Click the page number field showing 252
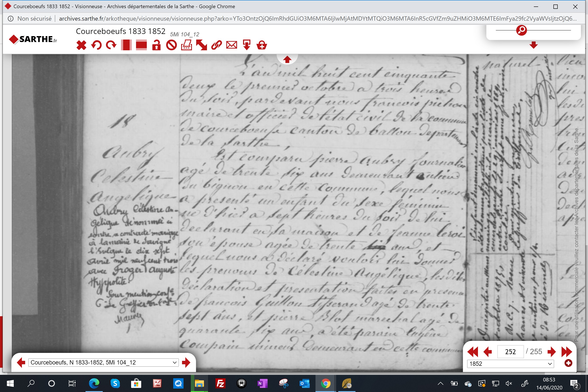The image size is (588, 392). [x=510, y=352]
